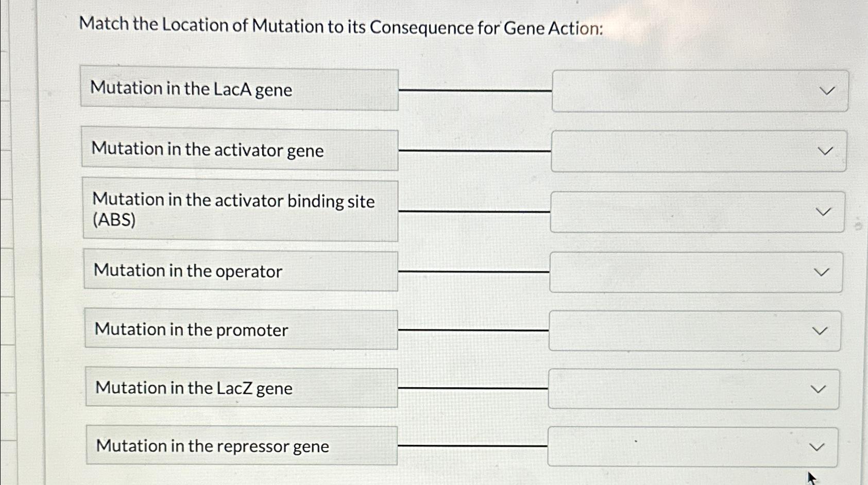Click the 'Mutation in the promoter' box

tap(240, 330)
